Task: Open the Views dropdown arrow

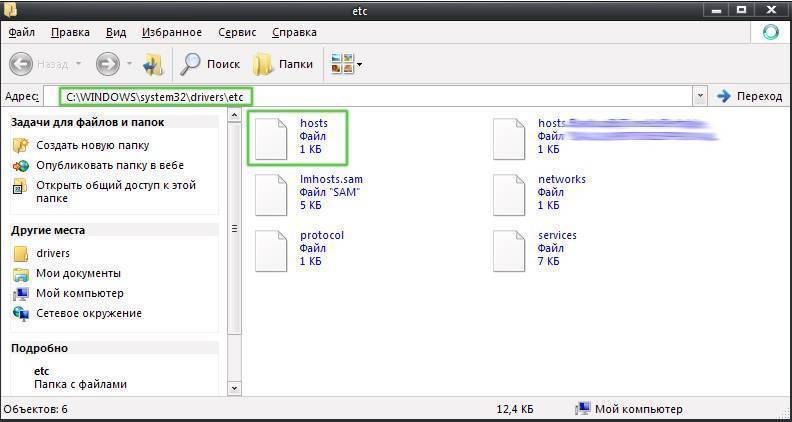Action: click(359, 65)
